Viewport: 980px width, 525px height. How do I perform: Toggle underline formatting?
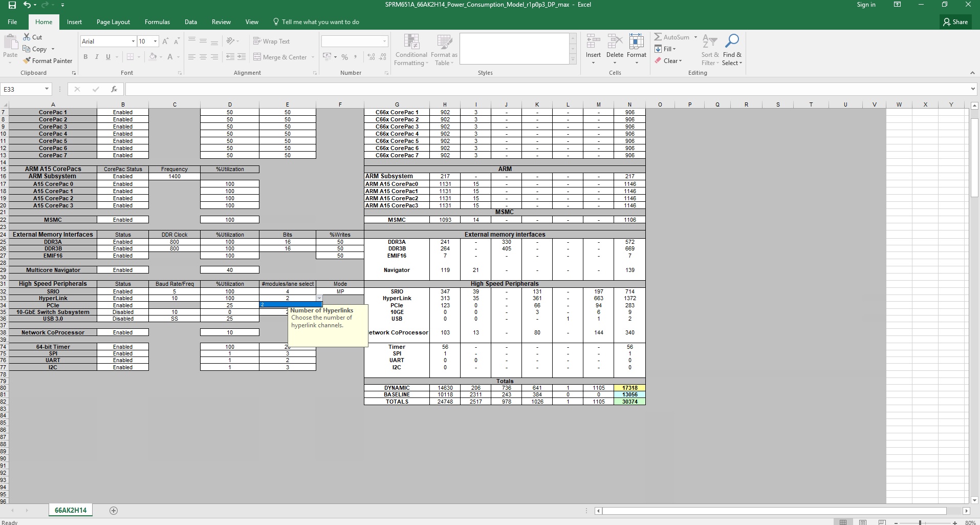coord(108,57)
